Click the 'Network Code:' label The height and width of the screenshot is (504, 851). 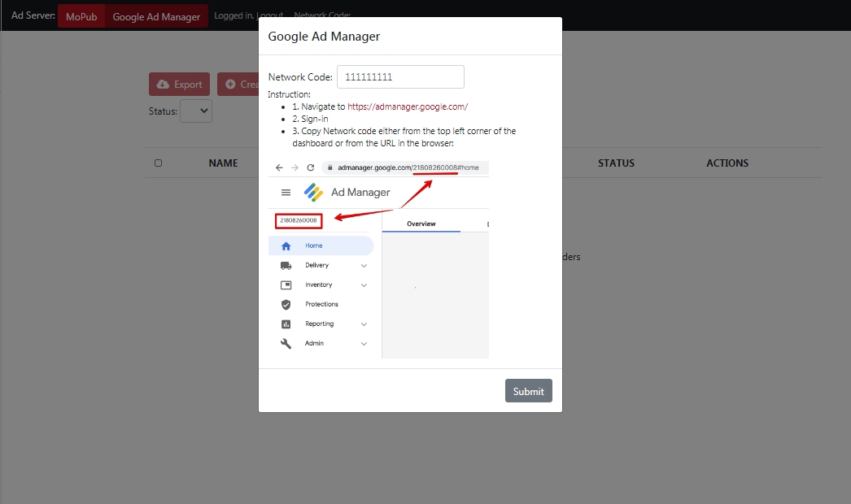[300, 77]
